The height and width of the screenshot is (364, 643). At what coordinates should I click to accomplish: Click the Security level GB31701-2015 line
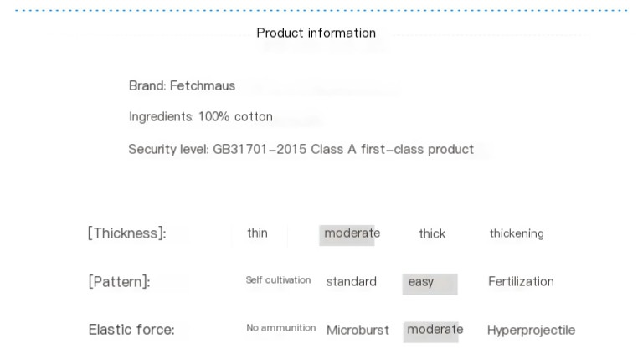301,150
